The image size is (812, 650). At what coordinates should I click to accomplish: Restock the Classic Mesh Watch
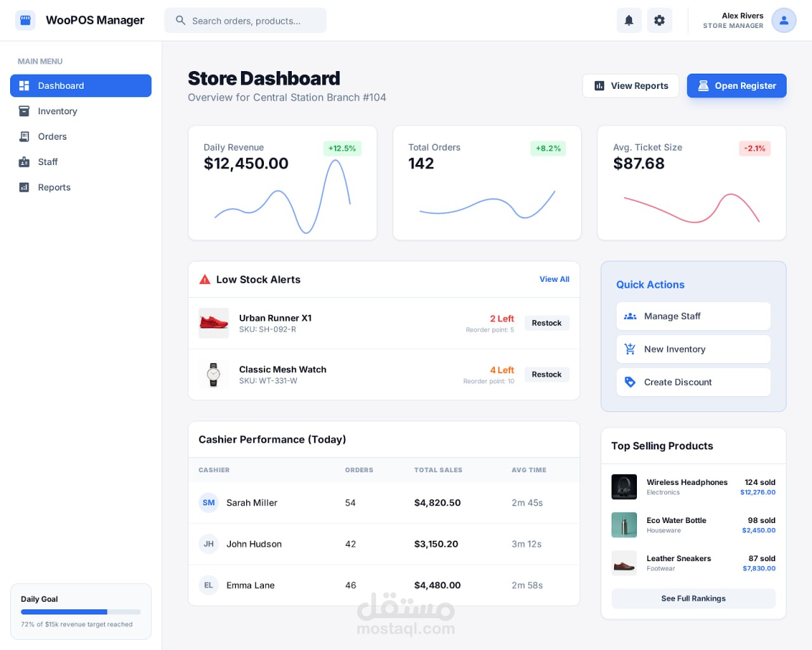pyautogui.click(x=547, y=375)
